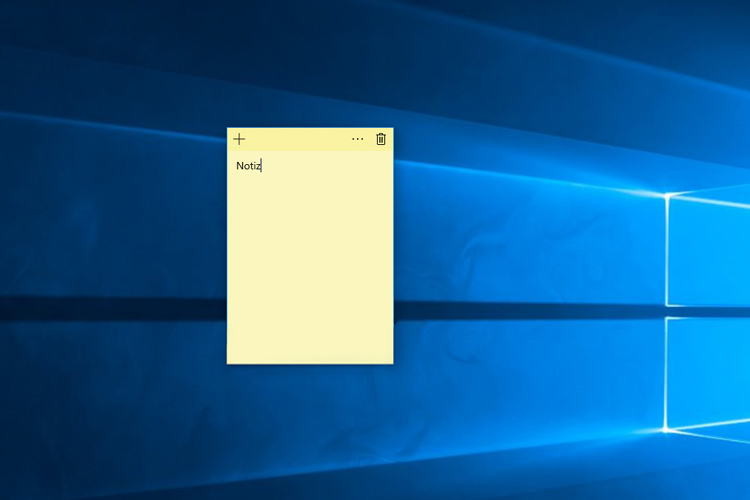The width and height of the screenshot is (750, 500).
Task: Click empty desktop left of the sticky note
Action: tap(120, 250)
